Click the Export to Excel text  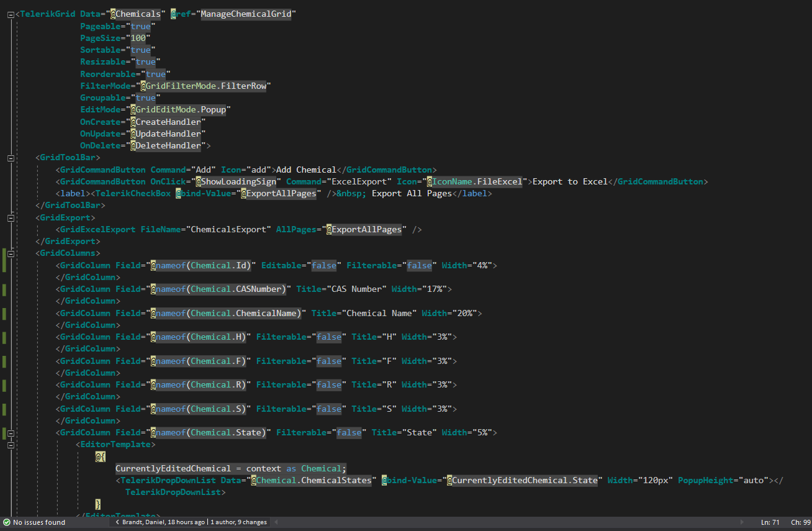point(570,182)
